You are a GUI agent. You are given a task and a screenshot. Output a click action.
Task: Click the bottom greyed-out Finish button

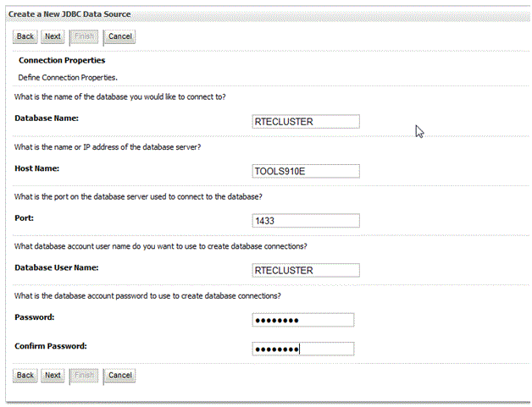click(85, 375)
